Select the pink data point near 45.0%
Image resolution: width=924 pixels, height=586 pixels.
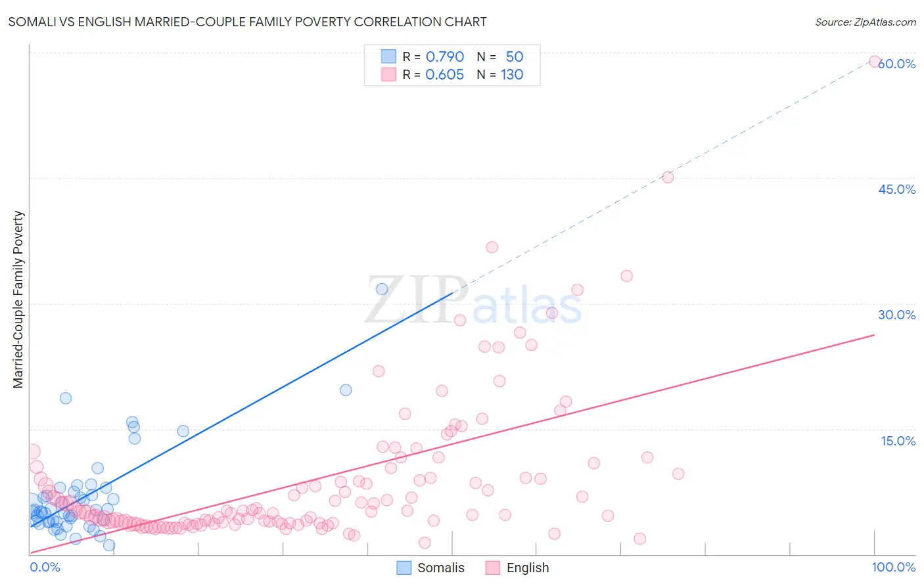(x=668, y=177)
